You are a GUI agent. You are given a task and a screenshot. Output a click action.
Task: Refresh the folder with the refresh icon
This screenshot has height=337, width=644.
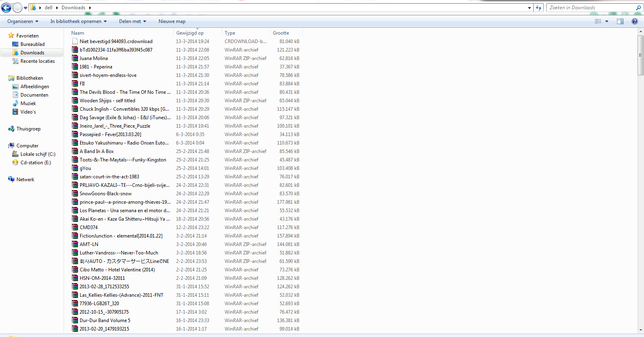(x=539, y=8)
